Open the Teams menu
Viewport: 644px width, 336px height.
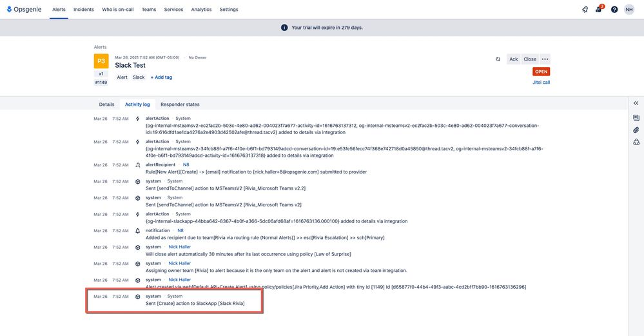tap(149, 10)
